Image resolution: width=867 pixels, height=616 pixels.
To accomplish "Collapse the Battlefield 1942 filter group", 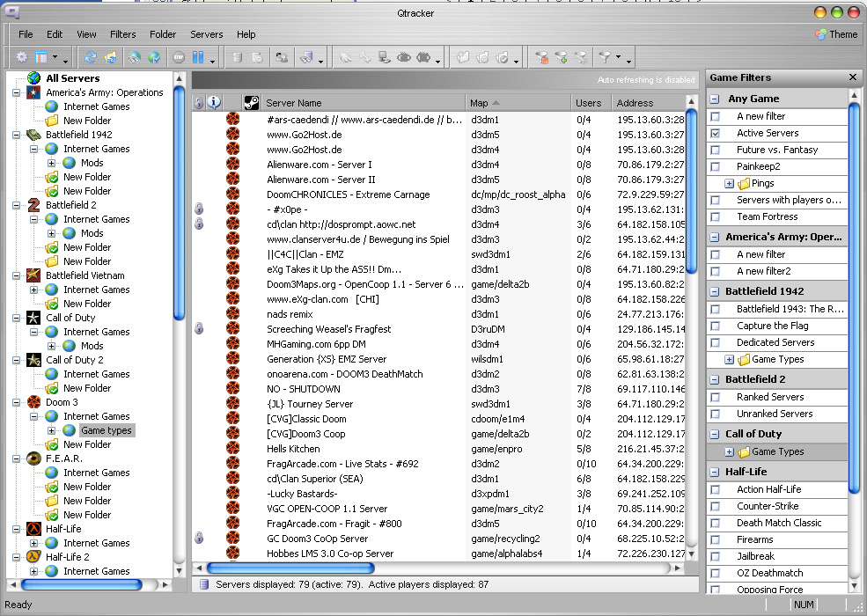I will click(715, 291).
